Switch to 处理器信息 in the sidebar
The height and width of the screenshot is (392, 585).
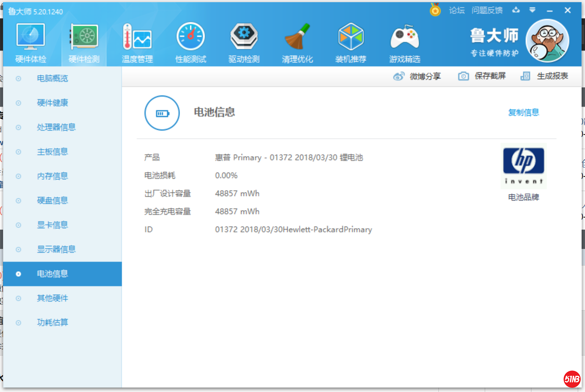(56, 127)
